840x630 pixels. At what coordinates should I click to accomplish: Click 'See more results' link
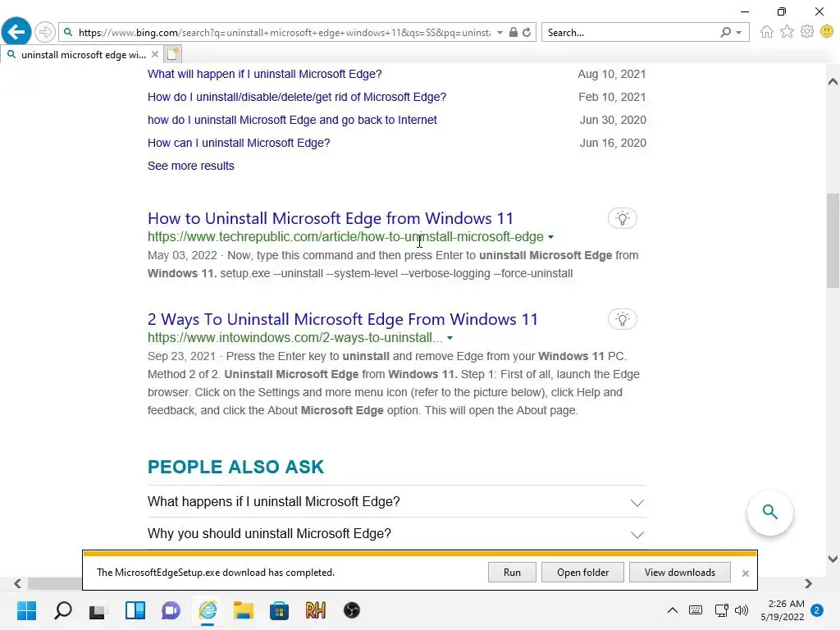190,166
